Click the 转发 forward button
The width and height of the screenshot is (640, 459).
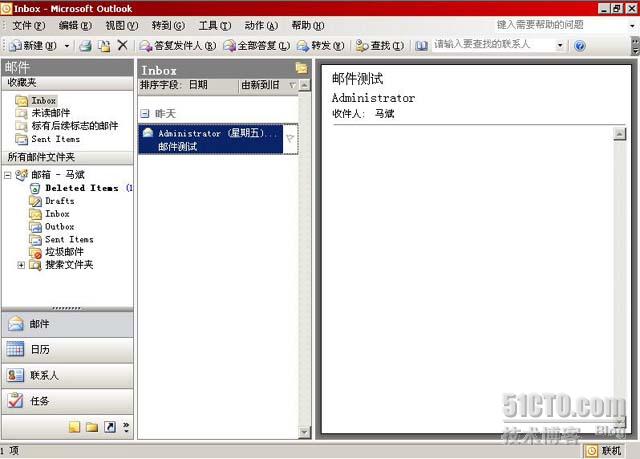(x=321, y=46)
